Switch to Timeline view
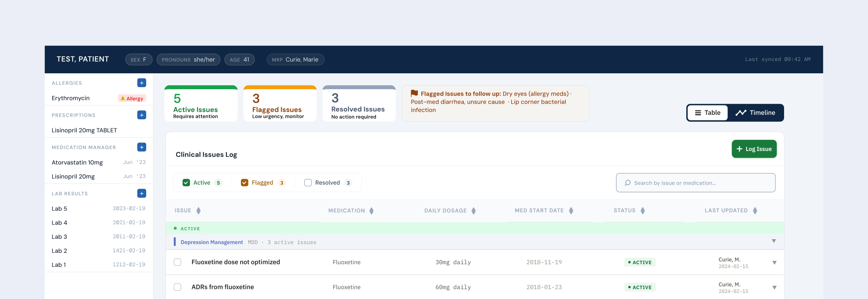The width and height of the screenshot is (868, 299). 755,113
